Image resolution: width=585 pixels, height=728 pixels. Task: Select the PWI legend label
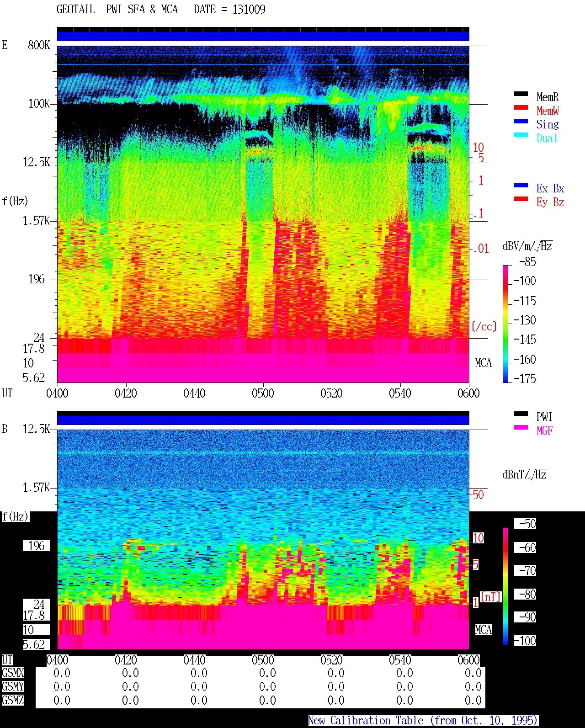tap(544, 417)
